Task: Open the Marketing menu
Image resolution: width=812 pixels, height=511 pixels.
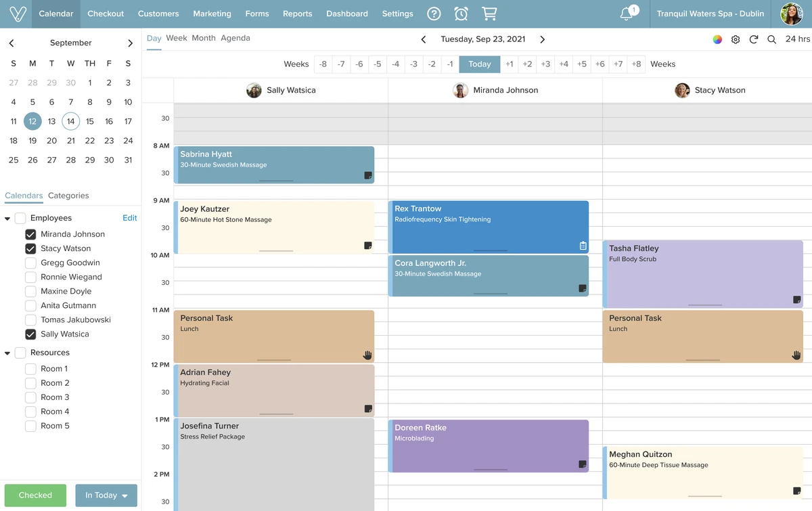Action: [x=212, y=14]
